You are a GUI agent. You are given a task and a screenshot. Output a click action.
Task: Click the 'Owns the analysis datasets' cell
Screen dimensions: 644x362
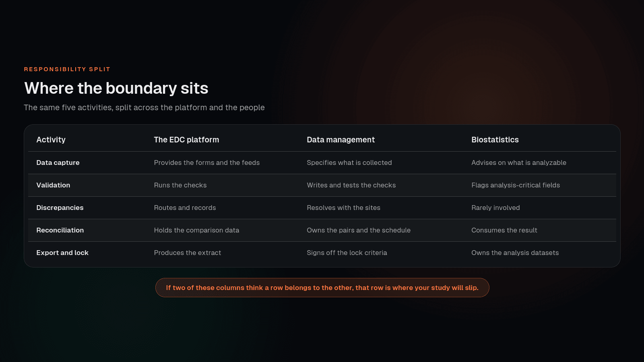(x=515, y=253)
